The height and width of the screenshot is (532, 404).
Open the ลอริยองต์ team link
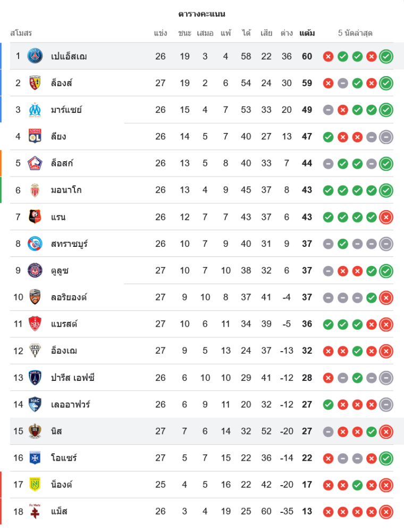click(x=69, y=297)
